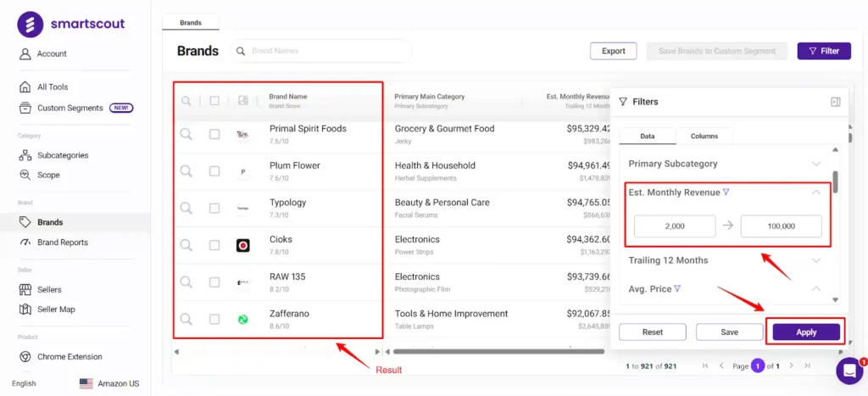Viewport: 868px width, 396px height.
Task: Click the Chrome Extension icon
Action: coord(25,357)
